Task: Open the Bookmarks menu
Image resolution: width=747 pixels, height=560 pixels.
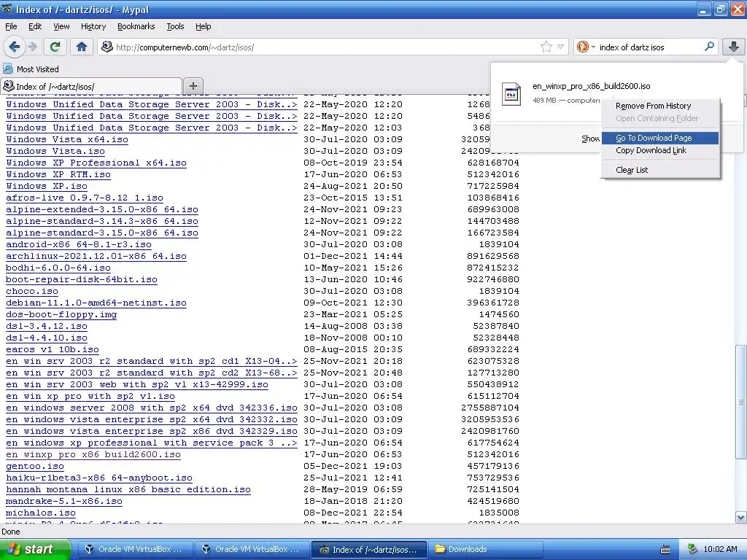Action: click(136, 26)
